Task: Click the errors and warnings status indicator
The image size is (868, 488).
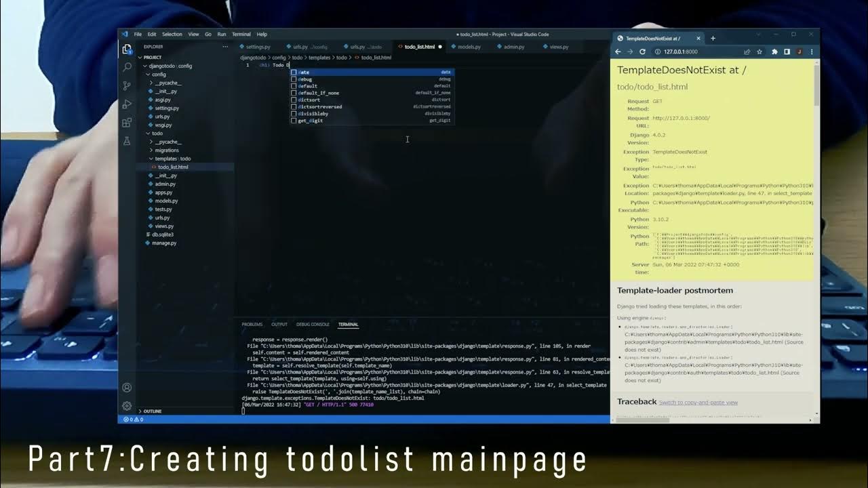Action: 133,420
